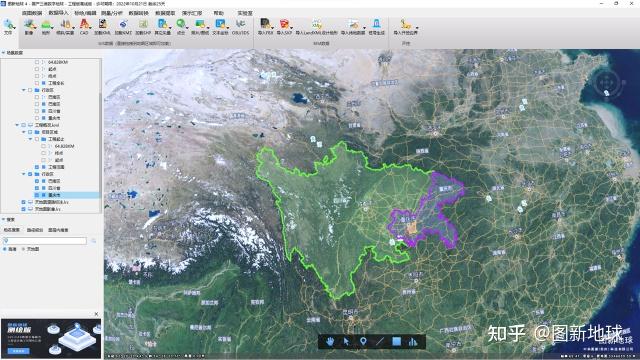Image resolution: width=640 pixels, height=360 pixels.
Task: Close the advertisement banner in left panel
Action: click(x=96, y=314)
